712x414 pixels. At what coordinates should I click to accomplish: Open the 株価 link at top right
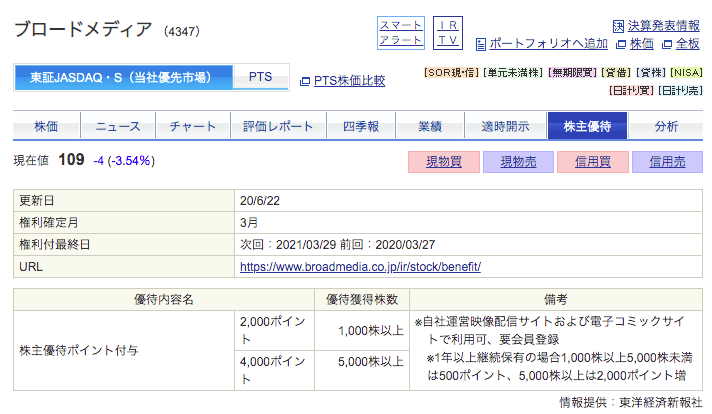(642, 44)
